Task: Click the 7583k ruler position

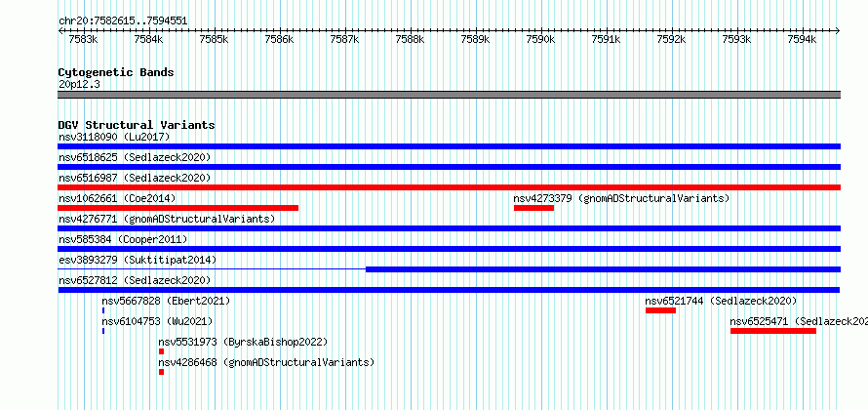Action: (x=83, y=39)
